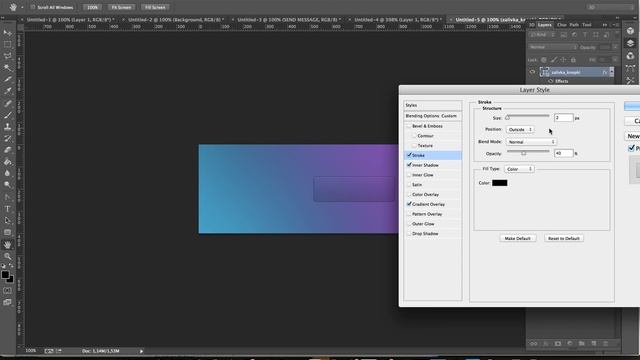Image resolution: width=640 pixels, height=360 pixels.
Task: Open the Hand tool preset picker arrow
Action: pyautogui.click(x=22, y=7)
